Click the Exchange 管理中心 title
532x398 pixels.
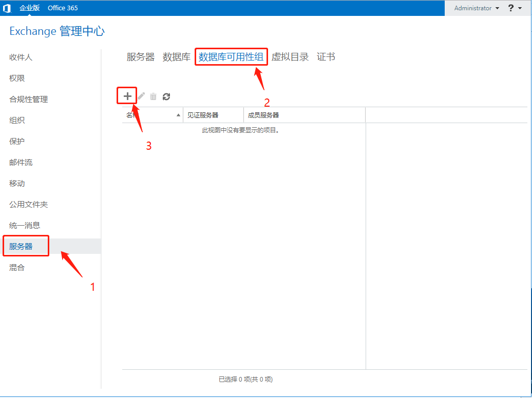[x=57, y=31]
